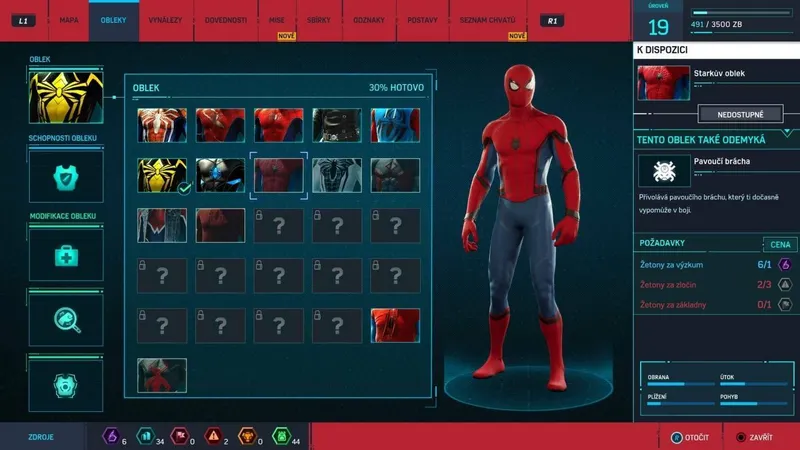Click the first locked suit in fifth row
800x450 pixels.
tap(162, 326)
